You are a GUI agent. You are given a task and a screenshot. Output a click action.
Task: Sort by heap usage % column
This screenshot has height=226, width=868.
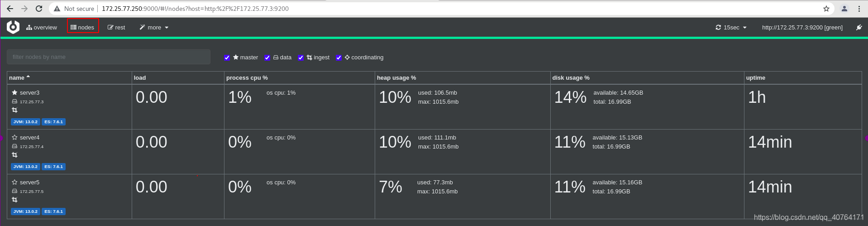point(396,77)
